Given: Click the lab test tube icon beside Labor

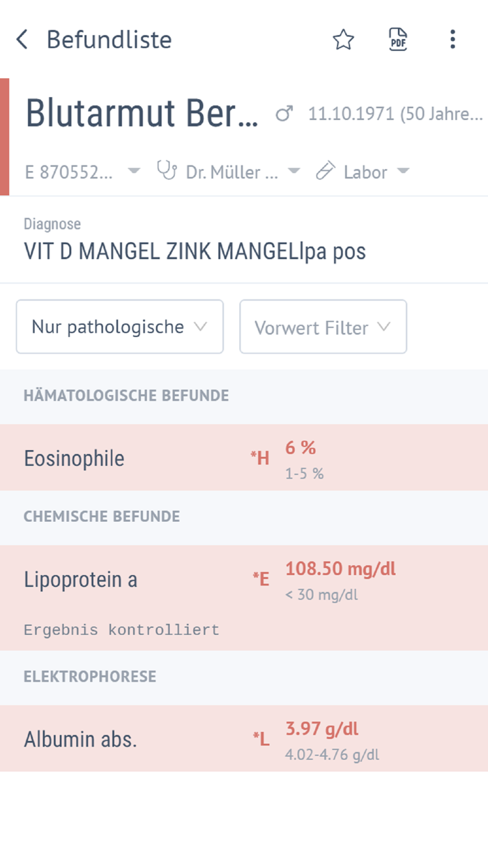Looking at the screenshot, I should tap(326, 171).
